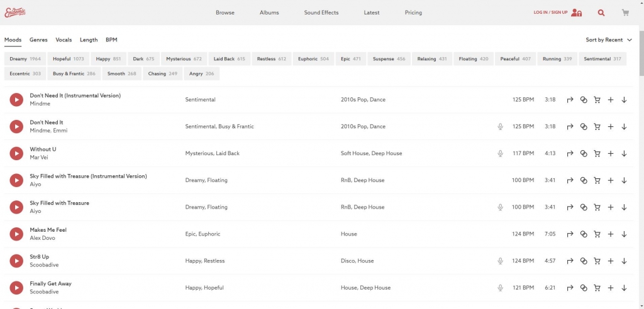The height and width of the screenshot is (309, 644).
Task: Play the track Without U
Action: [16, 153]
